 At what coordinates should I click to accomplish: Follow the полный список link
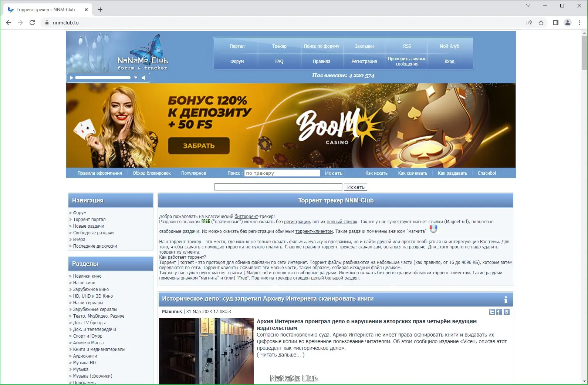point(342,222)
